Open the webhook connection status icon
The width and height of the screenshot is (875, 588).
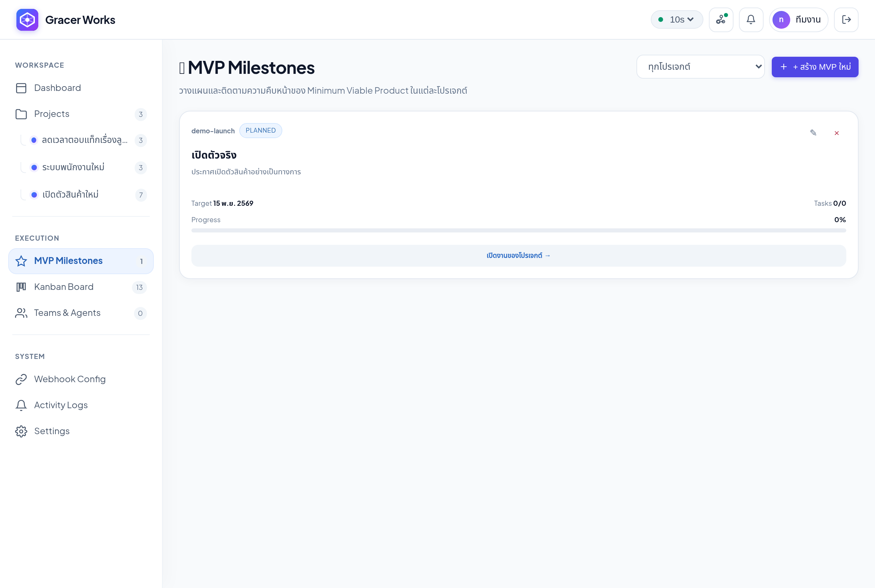(x=721, y=19)
